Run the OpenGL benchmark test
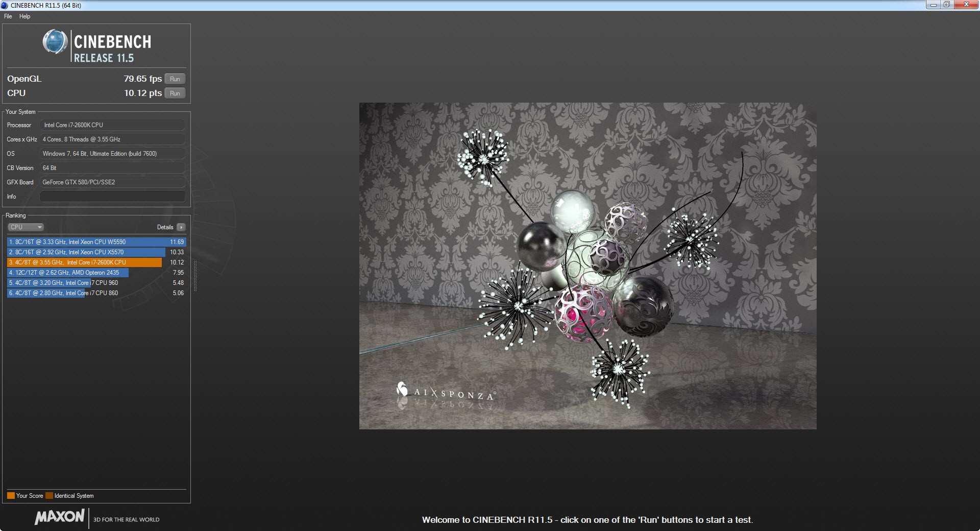Screen dimensions: 980x531 175,79
